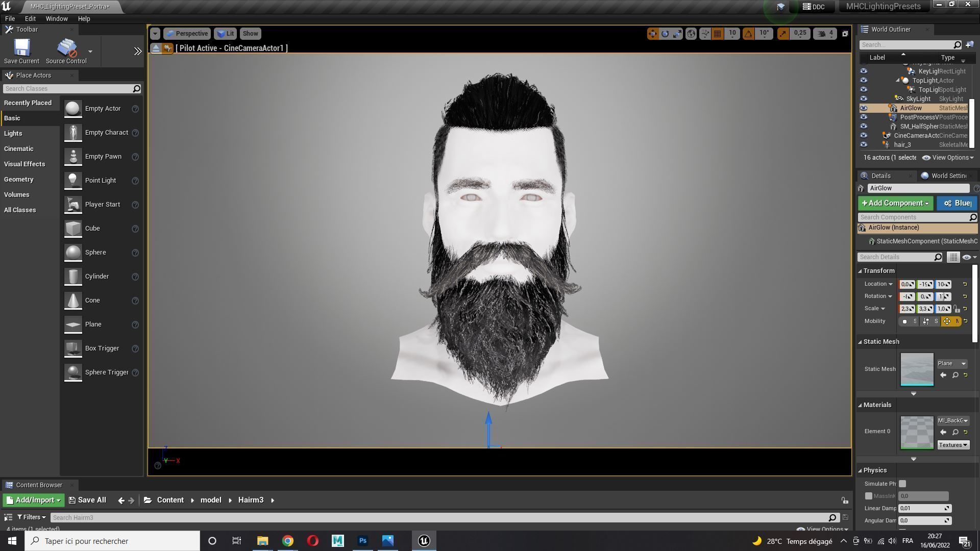This screenshot has height=551, width=980.
Task: Collapse the TopLight_Actor tree node
Action: [x=898, y=81]
